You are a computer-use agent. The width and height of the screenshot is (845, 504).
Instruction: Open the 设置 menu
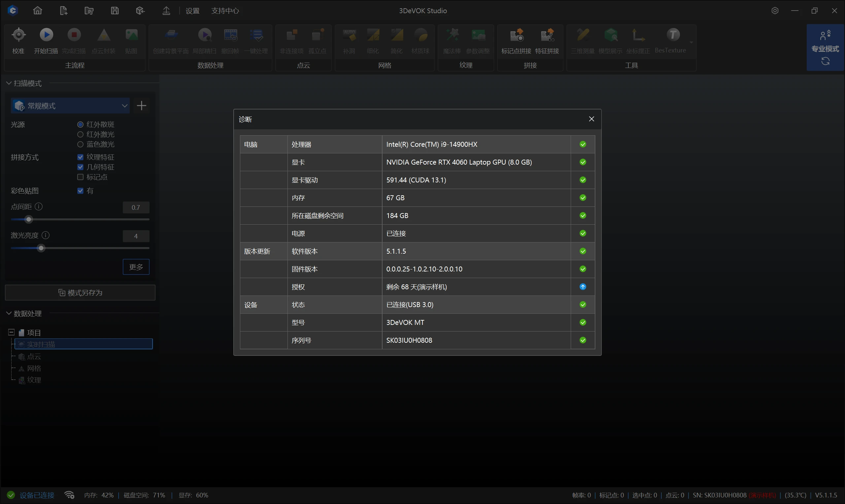coord(192,11)
